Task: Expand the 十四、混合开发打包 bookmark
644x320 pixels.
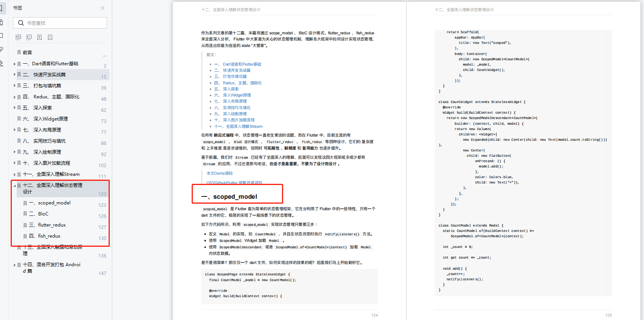Action: tap(15, 265)
